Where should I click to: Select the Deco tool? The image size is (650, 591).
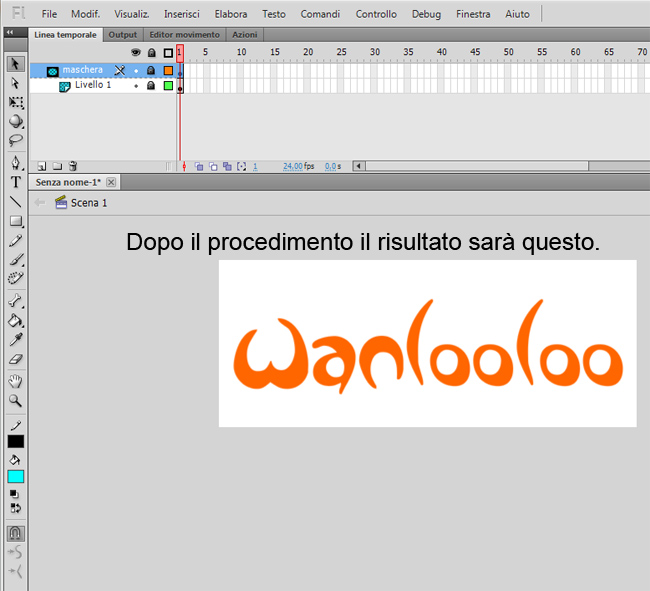click(x=16, y=278)
